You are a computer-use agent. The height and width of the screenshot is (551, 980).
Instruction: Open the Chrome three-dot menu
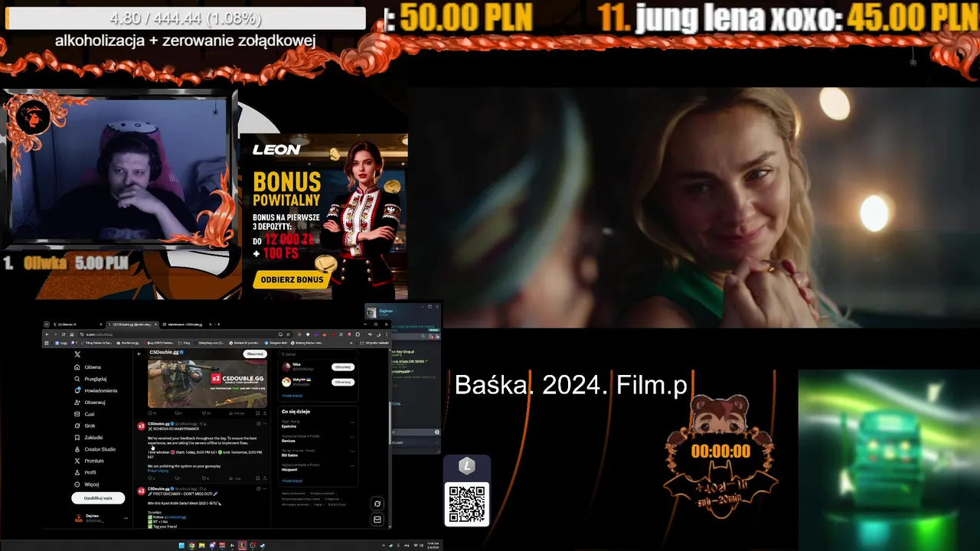(x=387, y=334)
